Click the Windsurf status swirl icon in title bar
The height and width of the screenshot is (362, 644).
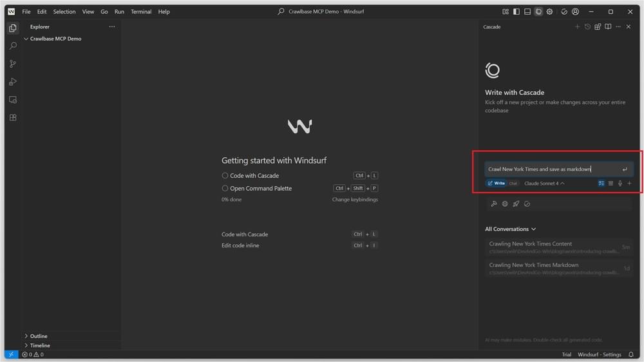tap(564, 12)
